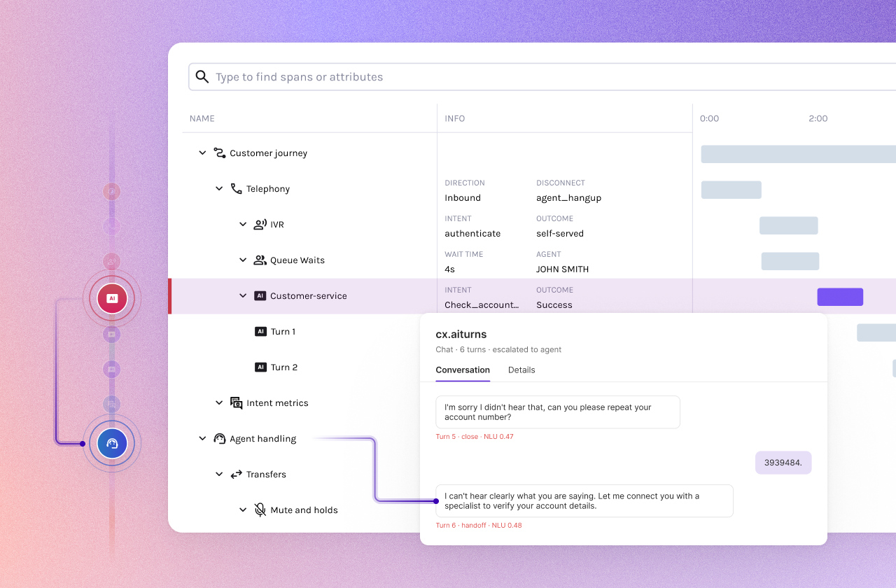Image resolution: width=896 pixels, height=588 pixels.
Task: Focus the find spans or attributes field
Action: click(542, 77)
